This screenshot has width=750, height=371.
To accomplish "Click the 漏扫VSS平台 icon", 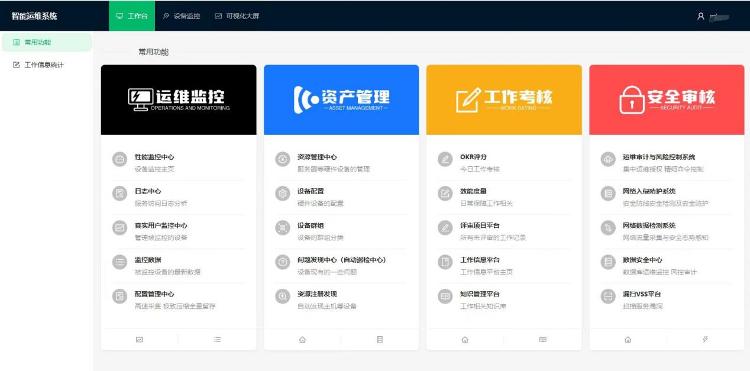I will pos(608,296).
